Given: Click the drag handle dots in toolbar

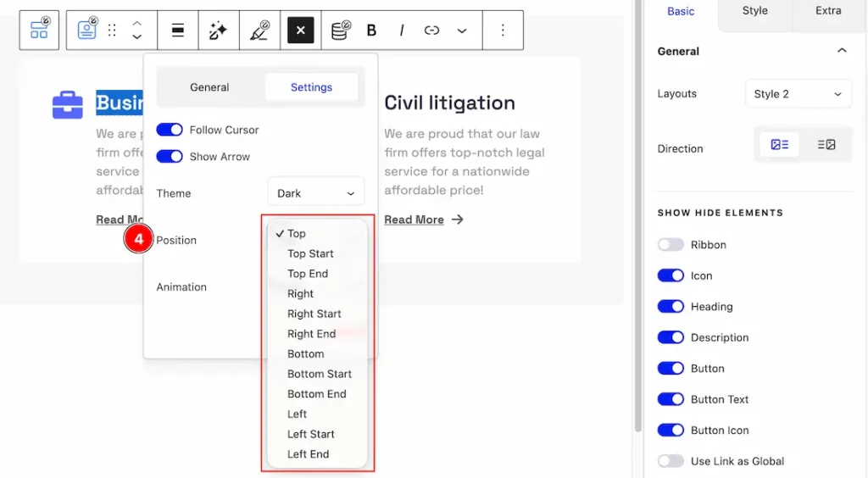Looking at the screenshot, I should pyautogui.click(x=112, y=31).
